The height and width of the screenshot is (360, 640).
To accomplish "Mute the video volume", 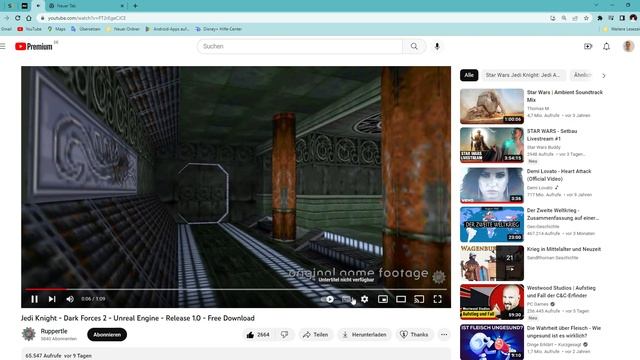I will tap(70, 299).
